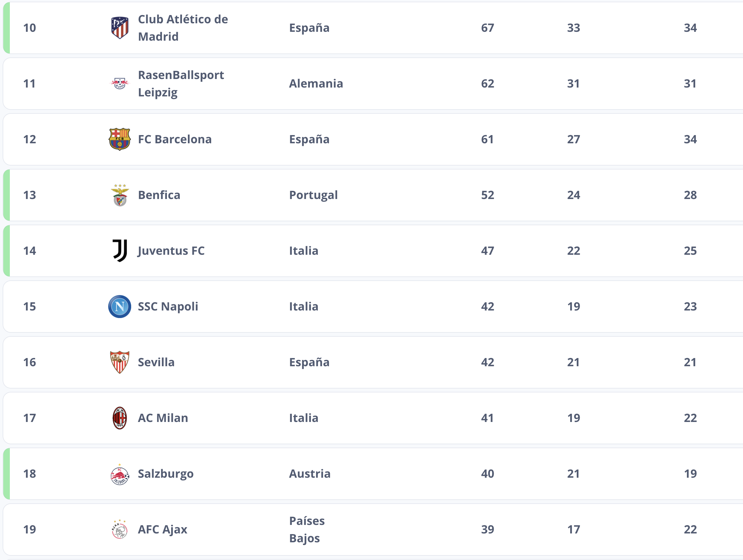Click the Salzburg red bull logo
Screen dimensions: 743x560
(x=120, y=474)
